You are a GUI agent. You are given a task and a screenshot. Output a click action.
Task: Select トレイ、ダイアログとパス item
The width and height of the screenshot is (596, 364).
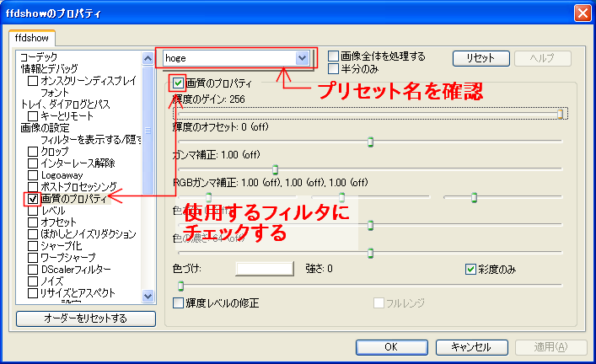pos(66,104)
